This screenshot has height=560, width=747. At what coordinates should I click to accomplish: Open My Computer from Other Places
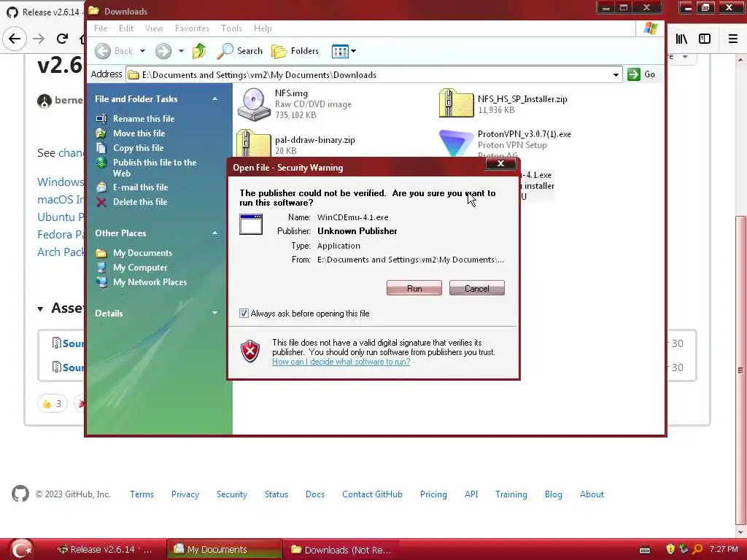click(x=140, y=268)
